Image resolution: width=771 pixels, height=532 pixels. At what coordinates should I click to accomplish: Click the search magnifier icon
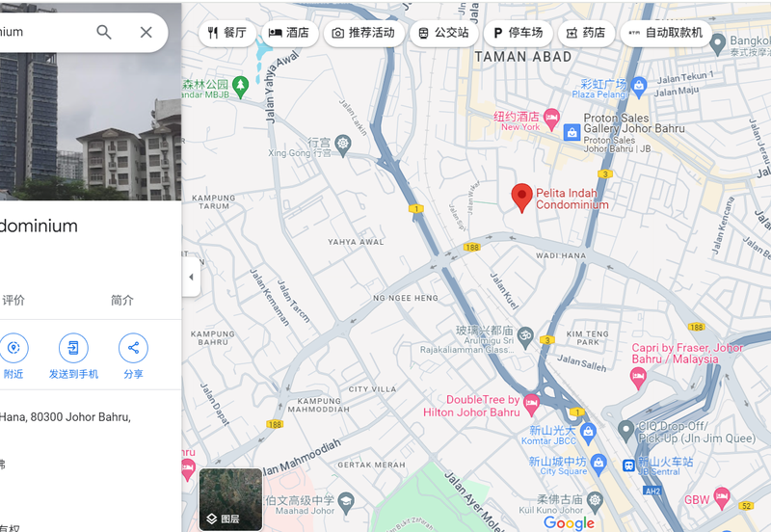pos(104,32)
